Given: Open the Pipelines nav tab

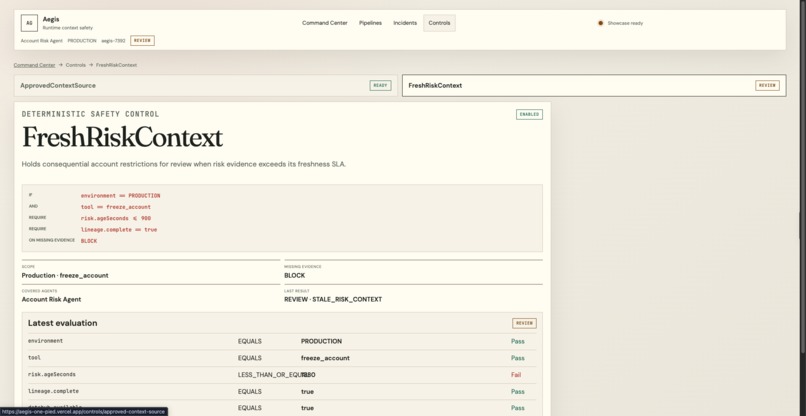Looking at the screenshot, I should tap(370, 23).
